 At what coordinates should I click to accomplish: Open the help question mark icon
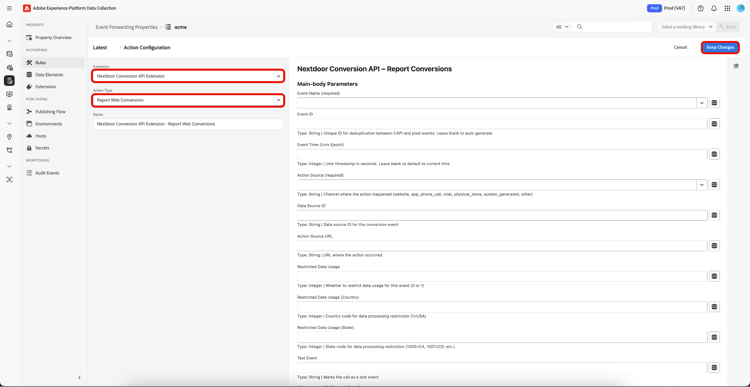[701, 8]
